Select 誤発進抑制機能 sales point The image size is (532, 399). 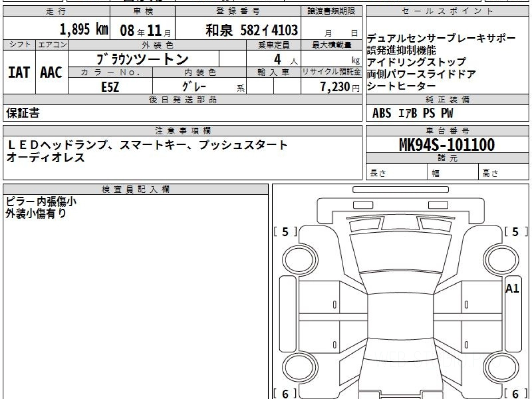coord(402,50)
